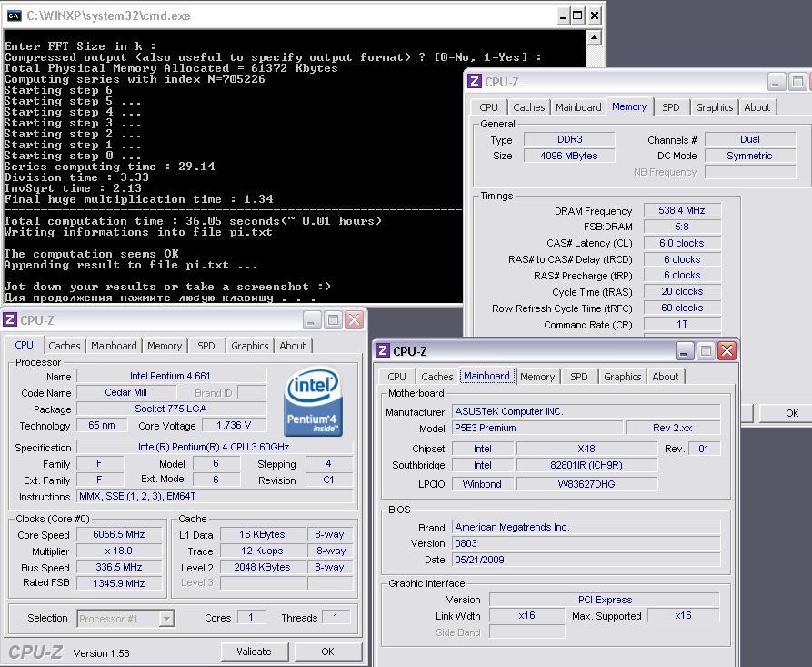This screenshot has height=667, width=812.
Task: Open Graphics tab in CPU window
Action: pyautogui.click(x=250, y=346)
